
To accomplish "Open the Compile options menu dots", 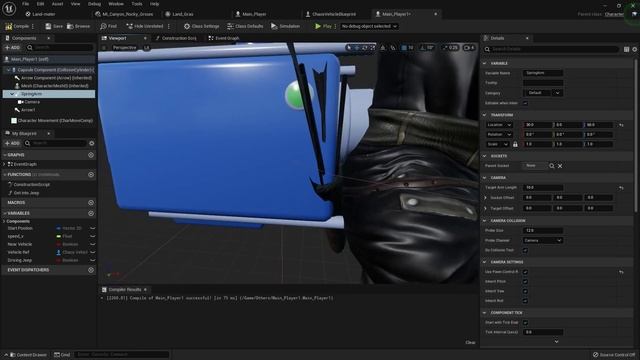I will click(x=33, y=26).
